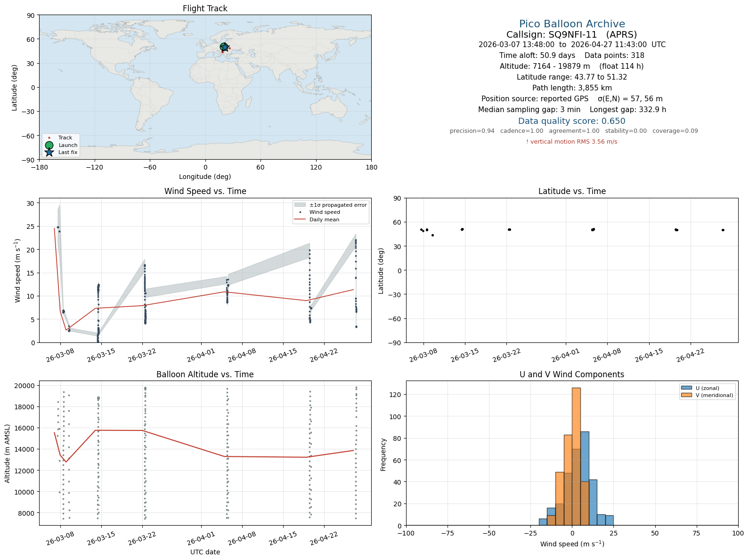Click the 'Latitude (deg)' label on Latitude vs. Time chart
Image resolution: width=749 pixels, height=560 pixels.
click(x=381, y=271)
